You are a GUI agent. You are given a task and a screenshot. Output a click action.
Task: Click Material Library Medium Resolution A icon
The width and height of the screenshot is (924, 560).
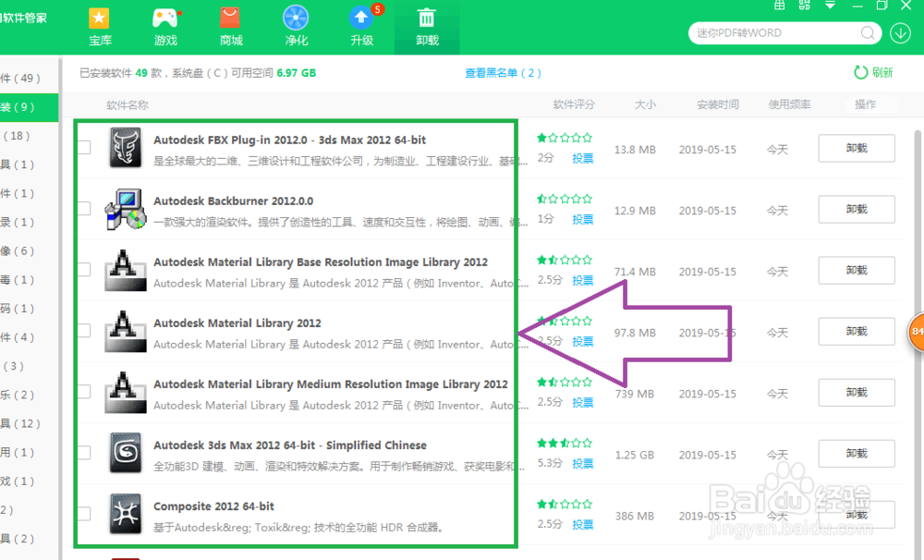coord(126,392)
